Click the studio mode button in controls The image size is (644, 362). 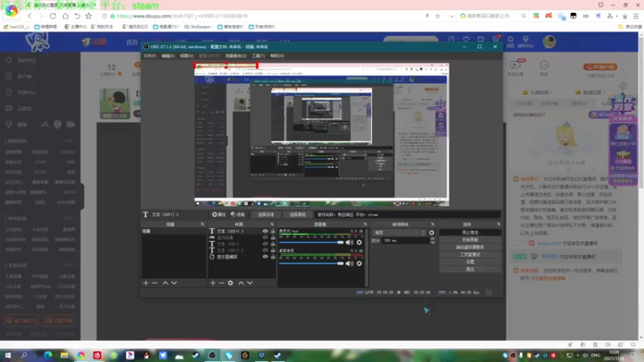point(470,254)
